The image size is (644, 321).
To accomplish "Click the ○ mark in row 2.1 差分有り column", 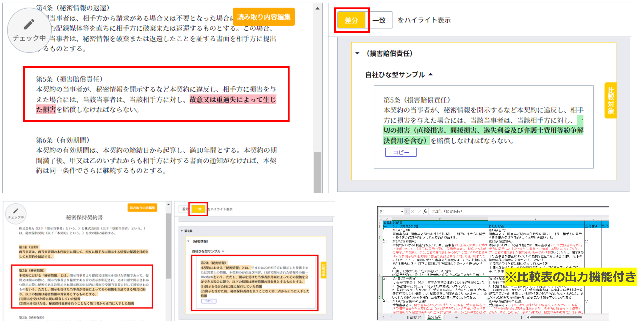I will [x=587, y=241].
